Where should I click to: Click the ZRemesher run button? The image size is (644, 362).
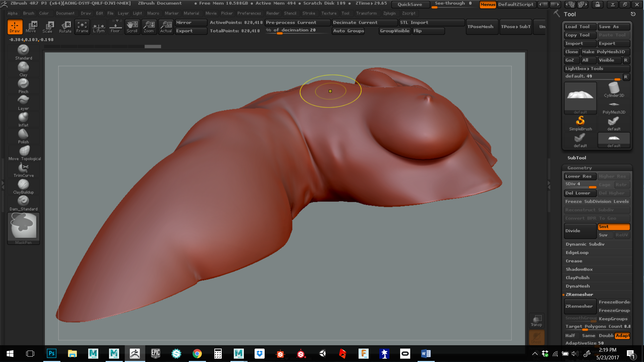pos(580,306)
